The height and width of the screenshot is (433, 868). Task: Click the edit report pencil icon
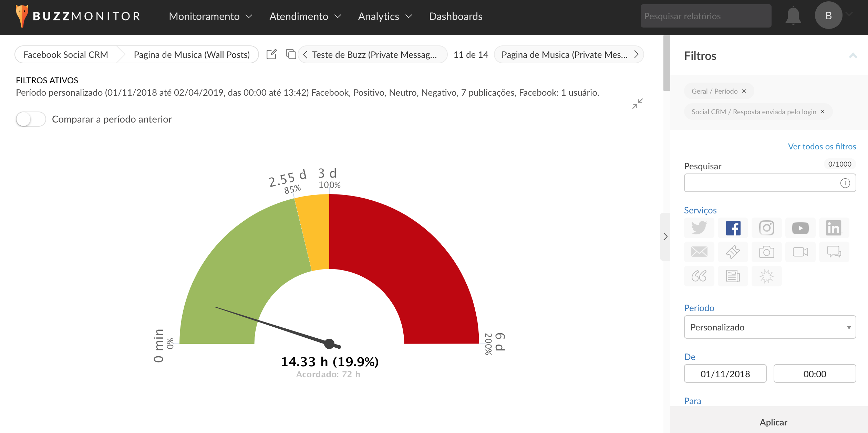click(271, 54)
